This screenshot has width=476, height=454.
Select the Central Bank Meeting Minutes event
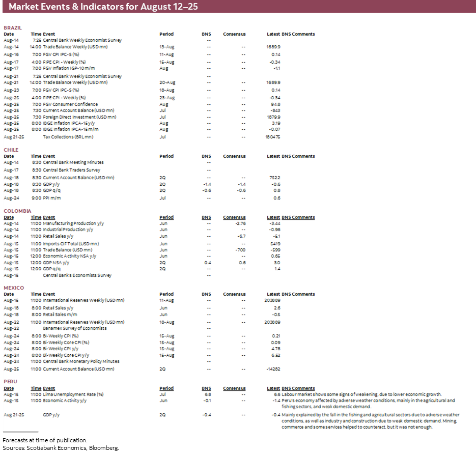71,163
